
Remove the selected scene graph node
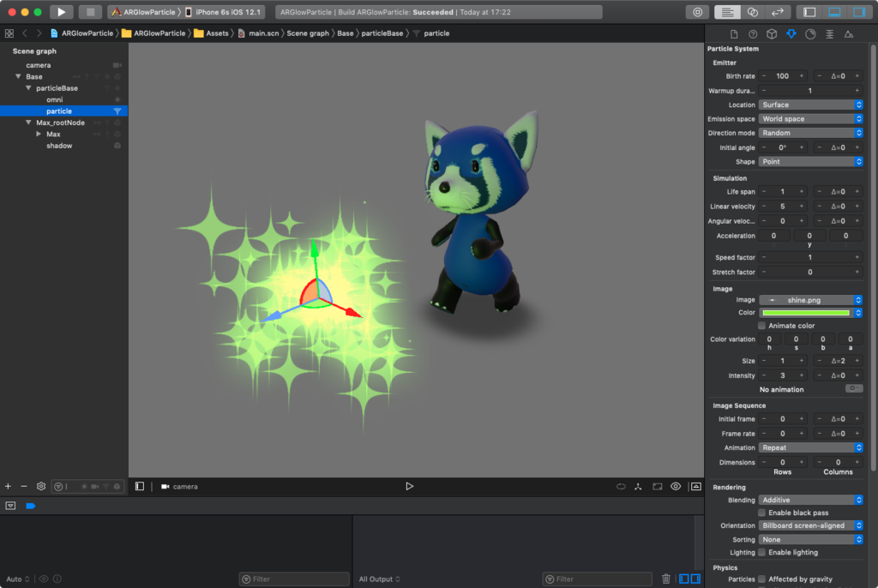click(23, 486)
